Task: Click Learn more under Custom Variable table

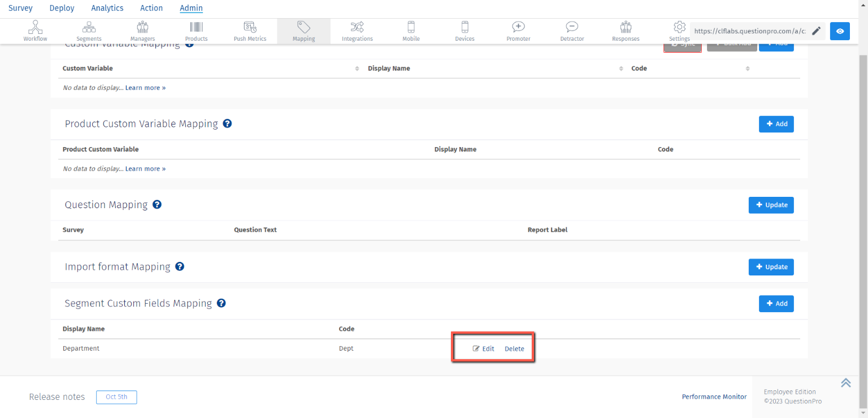Action: click(x=145, y=88)
